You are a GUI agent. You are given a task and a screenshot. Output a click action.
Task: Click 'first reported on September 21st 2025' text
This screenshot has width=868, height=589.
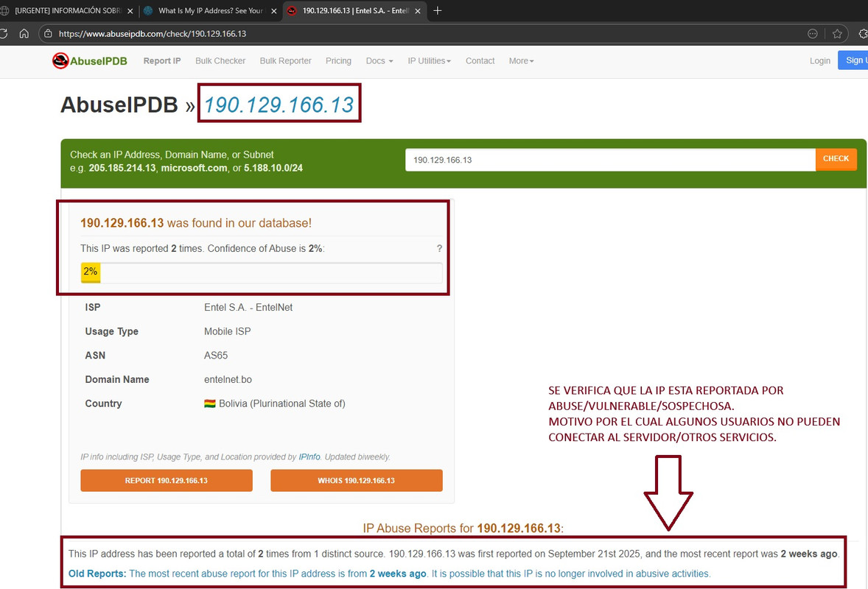click(x=558, y=554)
